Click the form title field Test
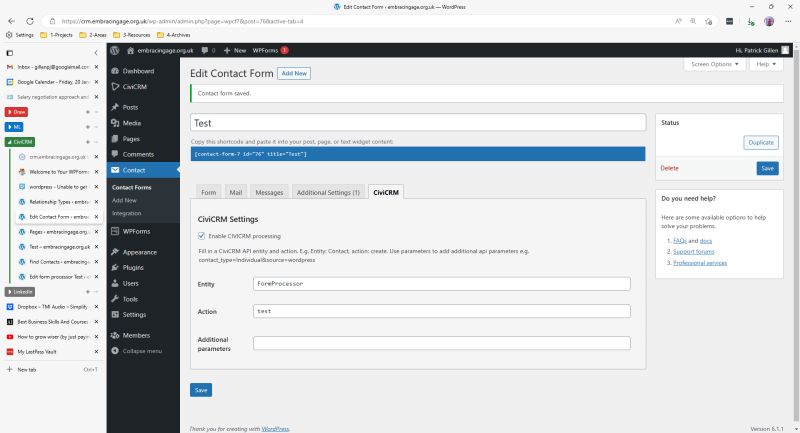The height and width of the screenshot is (433, 800). point(418,123)
